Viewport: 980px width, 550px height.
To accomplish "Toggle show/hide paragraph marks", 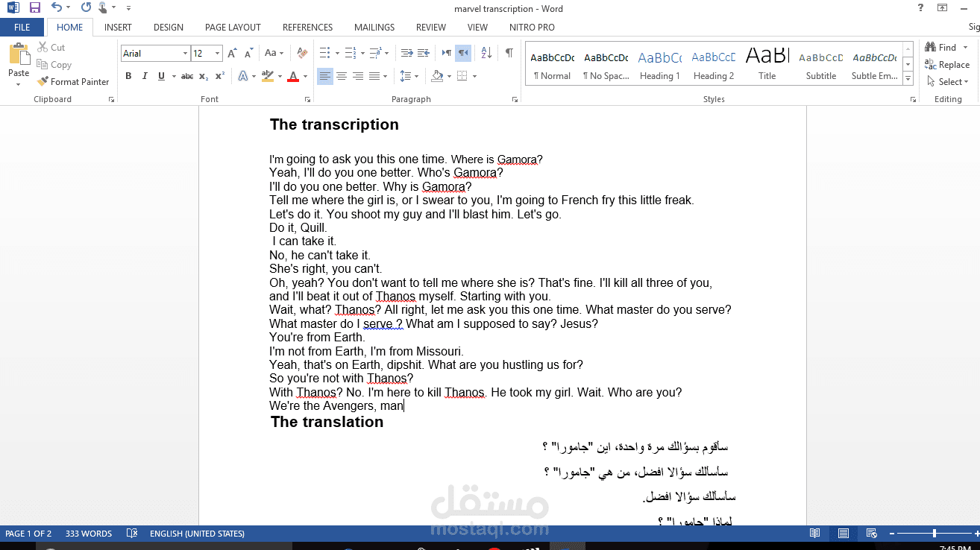I will tap(509, 54).
